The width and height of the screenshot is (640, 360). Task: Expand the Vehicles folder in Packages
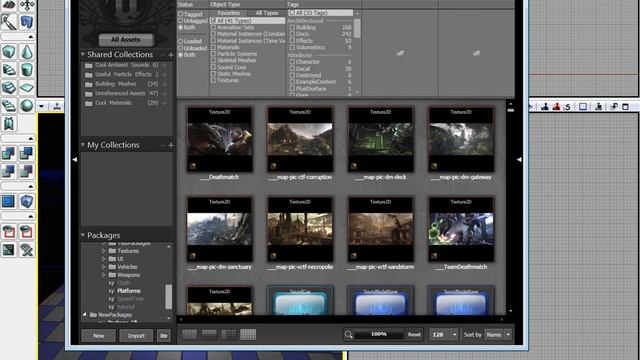click(x=104, y=267)
